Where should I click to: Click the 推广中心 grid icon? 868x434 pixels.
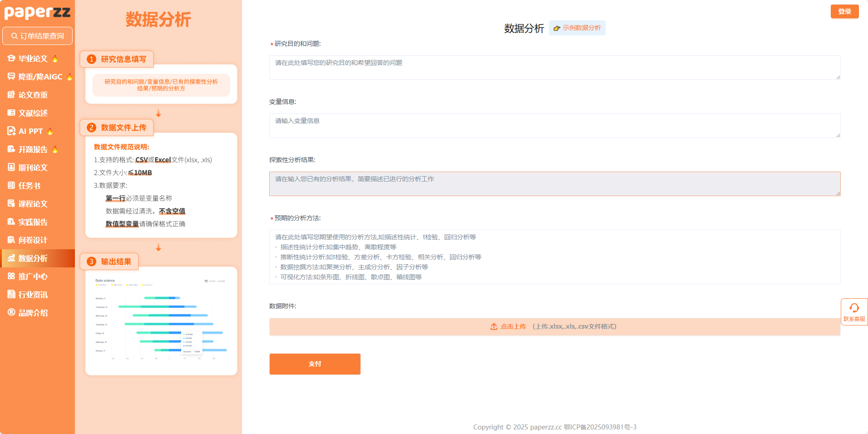pos(11,276)
